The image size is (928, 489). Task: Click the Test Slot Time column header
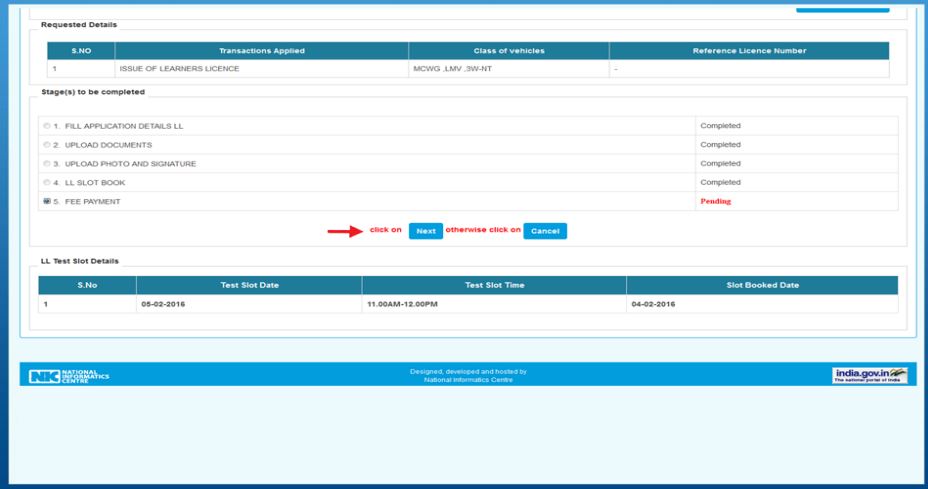[x=494, y=285]
